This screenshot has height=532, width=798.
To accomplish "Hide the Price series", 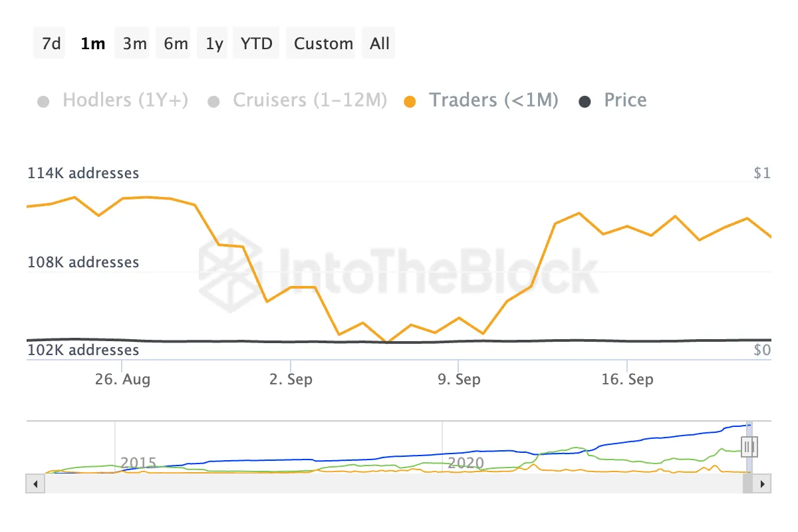I will click(x=625, y=100).
